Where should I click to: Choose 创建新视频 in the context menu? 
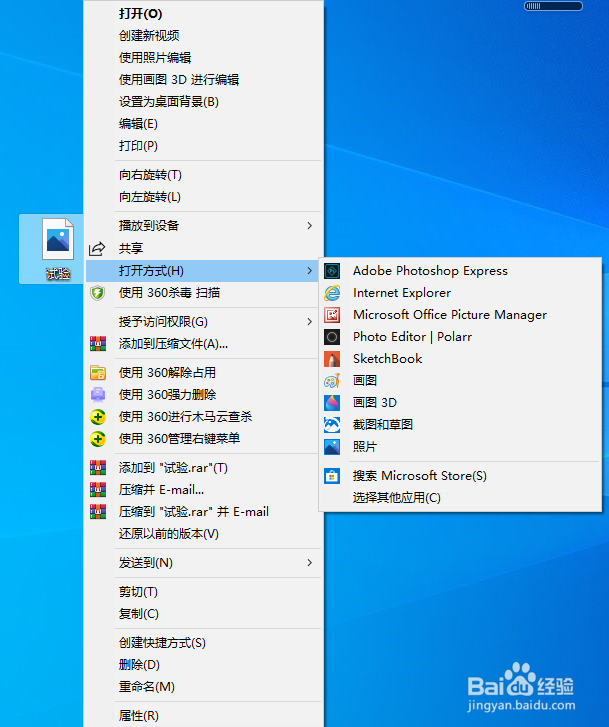point(149,36)
